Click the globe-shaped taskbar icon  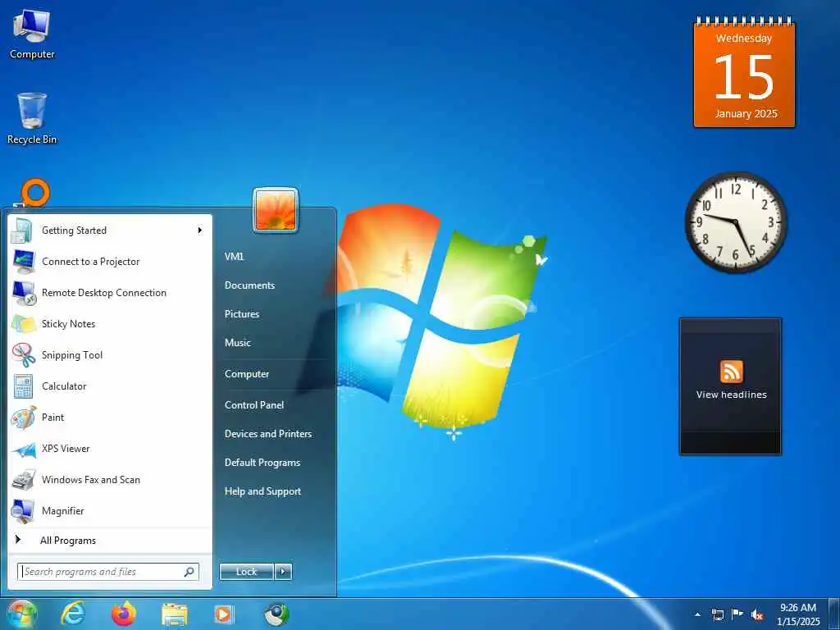[277, 614]
